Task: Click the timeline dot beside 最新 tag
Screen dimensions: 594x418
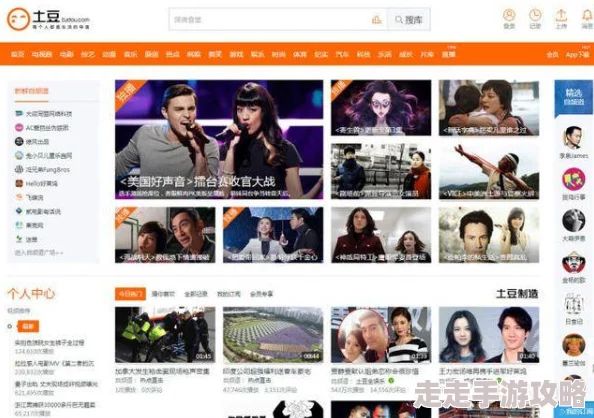Action: coord(10,326)
